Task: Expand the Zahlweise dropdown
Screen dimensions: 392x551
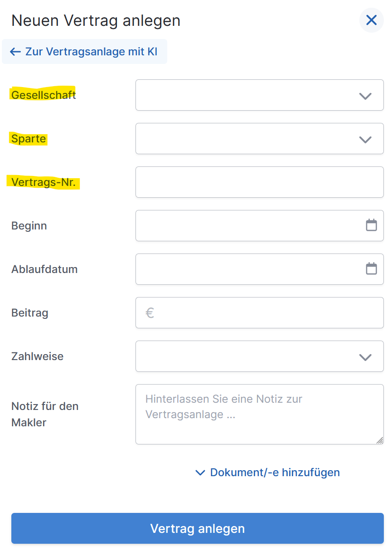Action: click(x=365, y=356)
